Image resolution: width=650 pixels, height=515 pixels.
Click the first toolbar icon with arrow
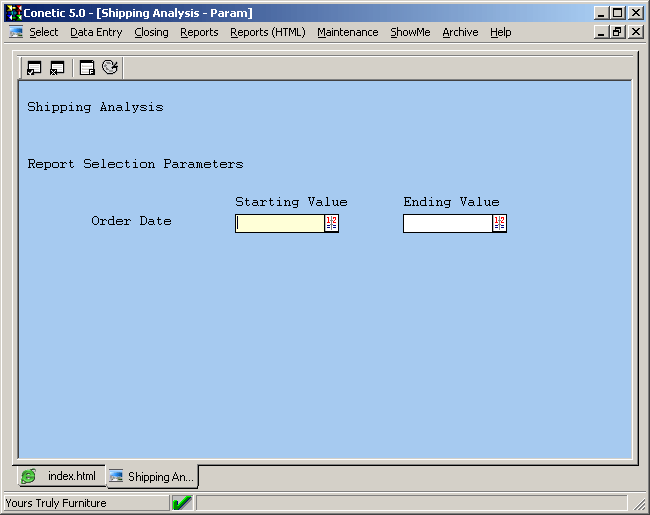(34, 68)
